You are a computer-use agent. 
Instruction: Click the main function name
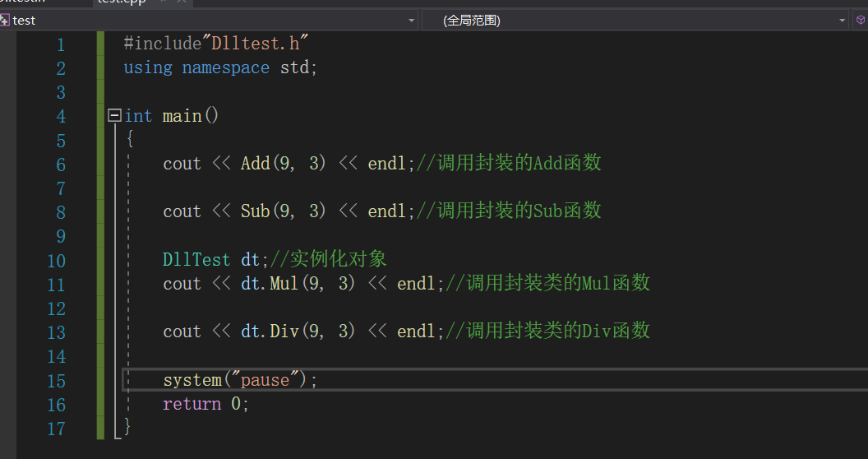(182, 116)
